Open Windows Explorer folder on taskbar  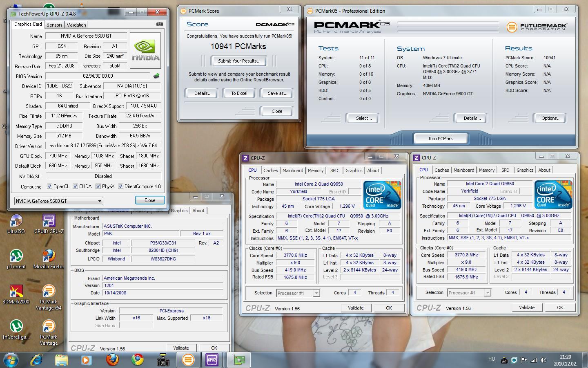(61, 360)
